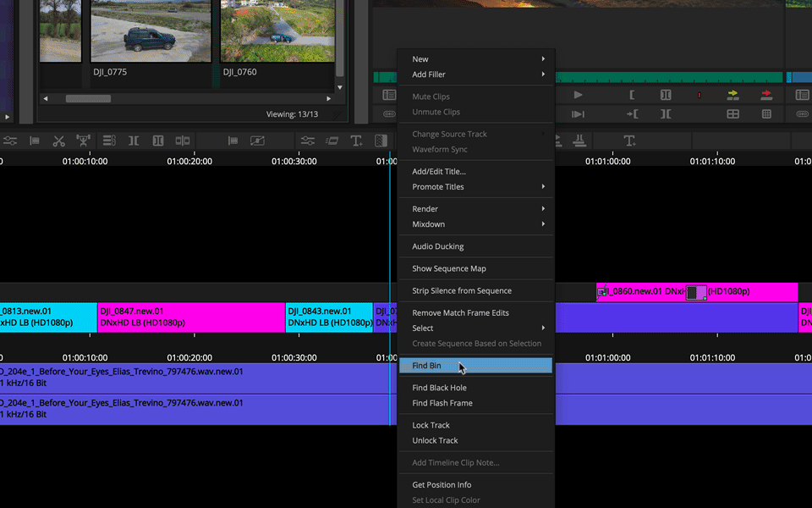Click the nine-grid multicam icon
The width and height of the screenshot is (812, 508).
click(766, 114)
